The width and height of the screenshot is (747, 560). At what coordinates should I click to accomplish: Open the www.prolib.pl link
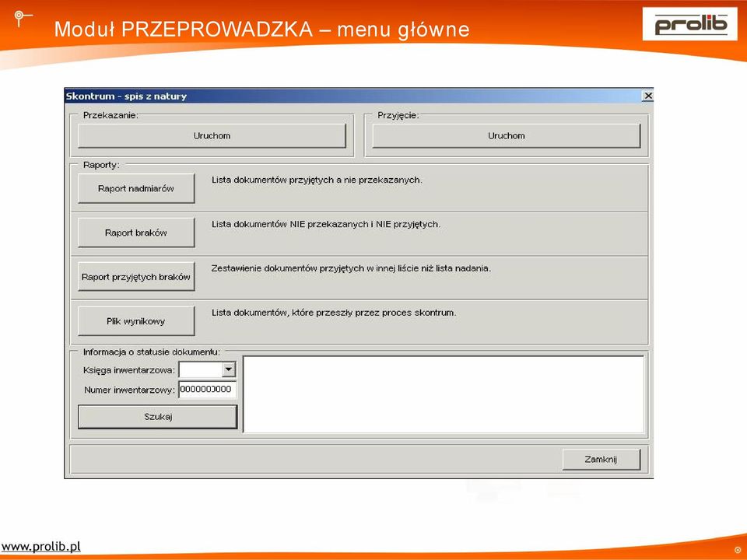[41, 546]
